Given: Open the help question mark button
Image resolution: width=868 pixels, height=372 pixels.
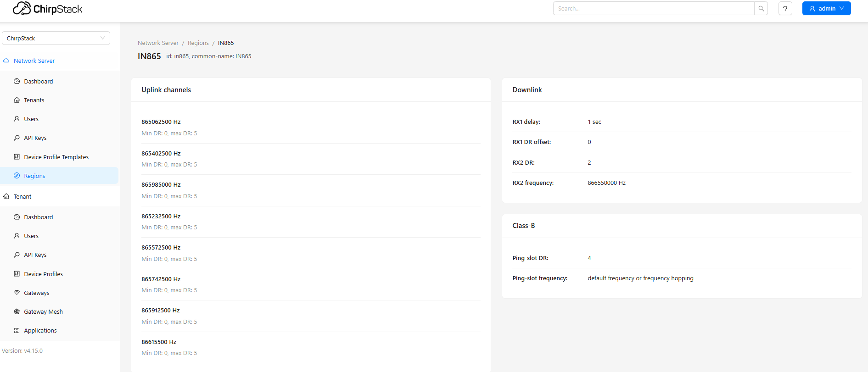Looking at the screenshot, I should pyautogui.click(x=785, y=9).
